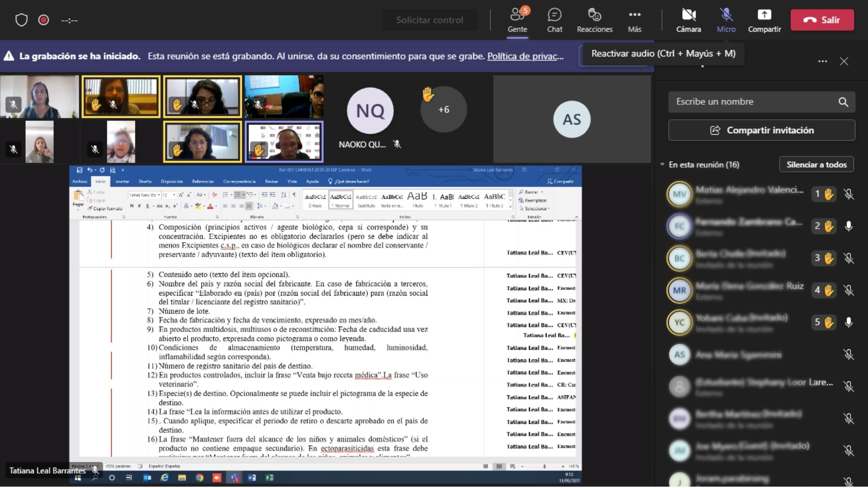Open participants panel more options ellipsis
Screen dimensions: 868x488
coord(822,61)
